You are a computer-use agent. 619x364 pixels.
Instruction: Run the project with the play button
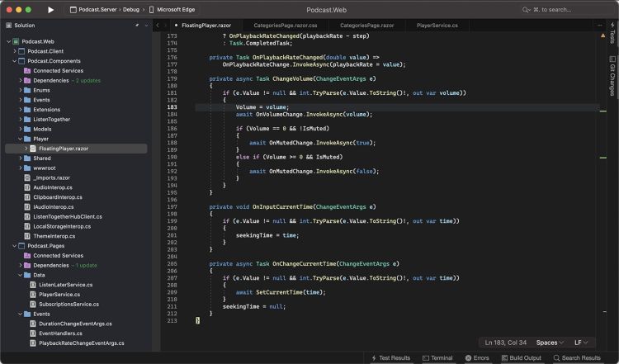coord(50,9)
